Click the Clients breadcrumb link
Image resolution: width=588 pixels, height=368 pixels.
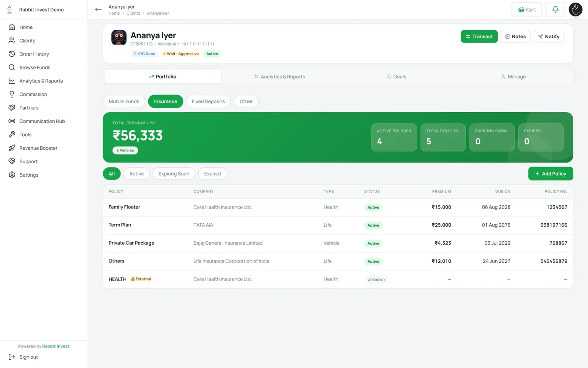(x=133, y=13)
